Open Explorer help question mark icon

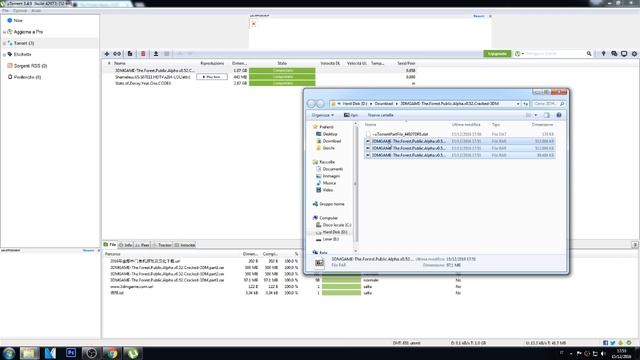coord(559,116)
